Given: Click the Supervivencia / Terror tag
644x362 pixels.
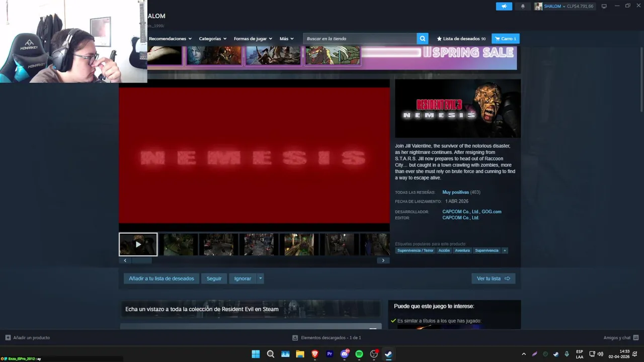Looking at the screenshot, I should [415, 250].
